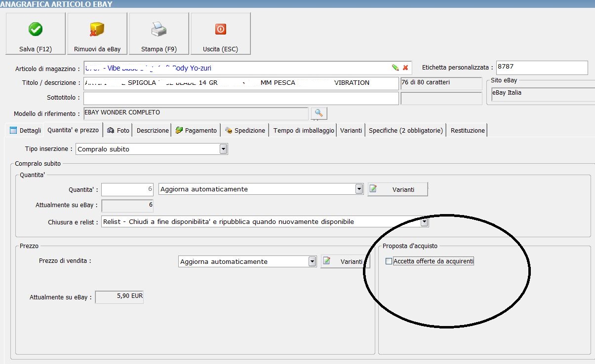Viewport: 595px width, 364px height.
Task: Open Tipo inserzione Compralo subito dropdown
Action: point(224,149)
